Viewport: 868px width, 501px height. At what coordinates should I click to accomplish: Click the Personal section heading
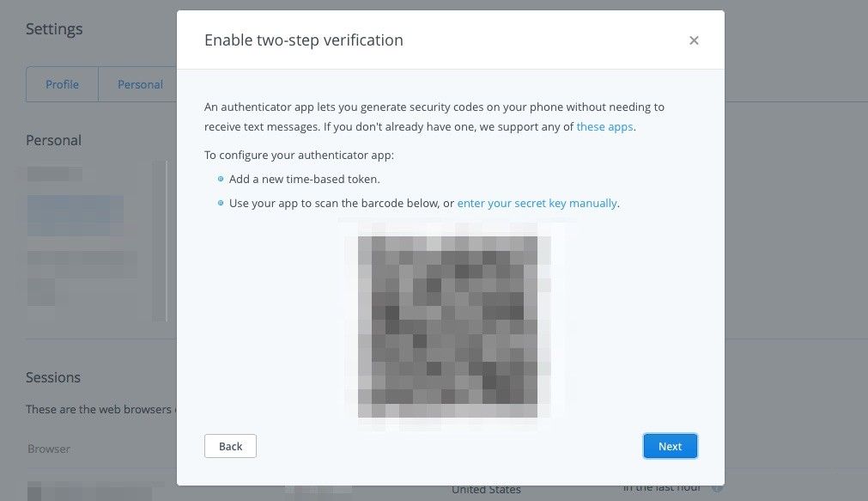coord(53,140)
